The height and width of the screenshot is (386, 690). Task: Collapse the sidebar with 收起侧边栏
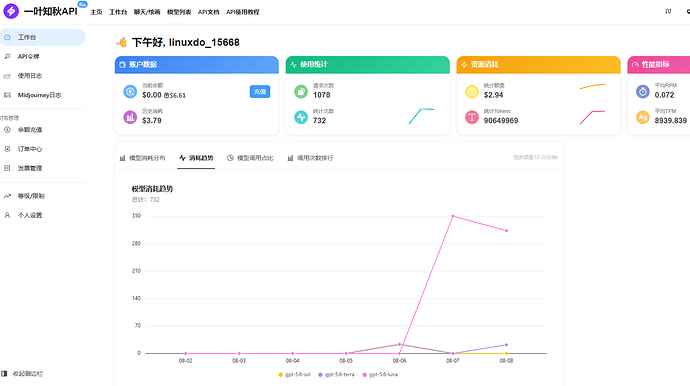pos(22,374)
